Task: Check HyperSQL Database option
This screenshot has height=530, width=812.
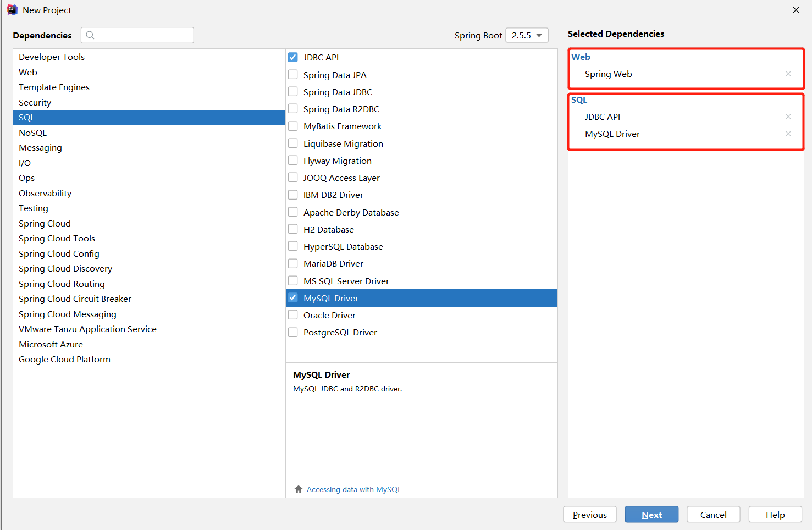Action: click(x=293, y=246)
